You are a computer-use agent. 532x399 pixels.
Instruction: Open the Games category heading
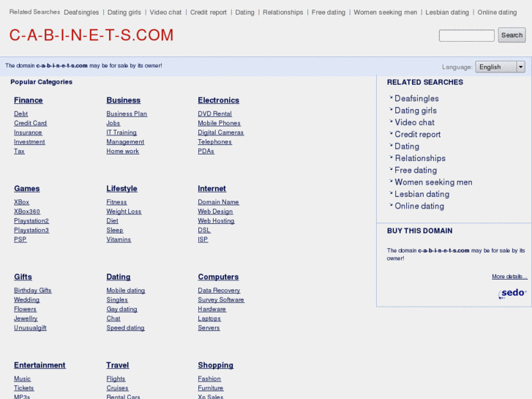[x=27, y=189]
